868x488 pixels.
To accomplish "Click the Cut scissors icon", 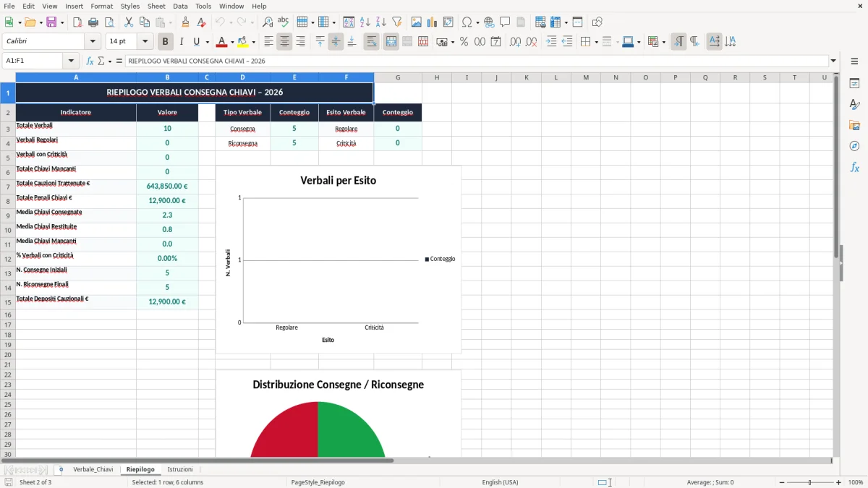I will pyautogui.click(x=129, y=22).
